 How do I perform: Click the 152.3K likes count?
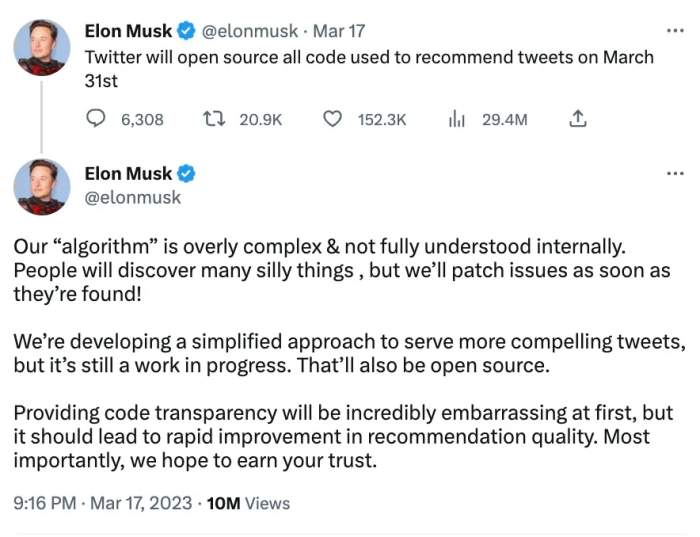(382, 120)
